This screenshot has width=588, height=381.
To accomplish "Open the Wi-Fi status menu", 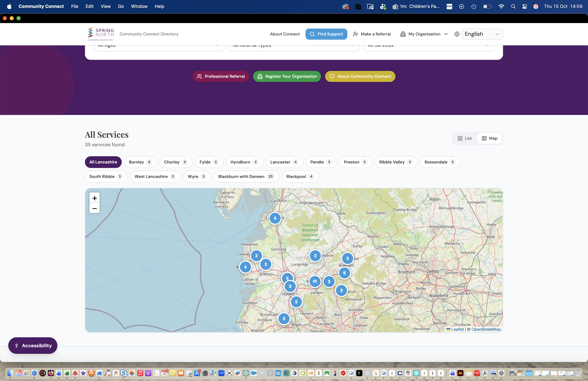I will [501, 6].
